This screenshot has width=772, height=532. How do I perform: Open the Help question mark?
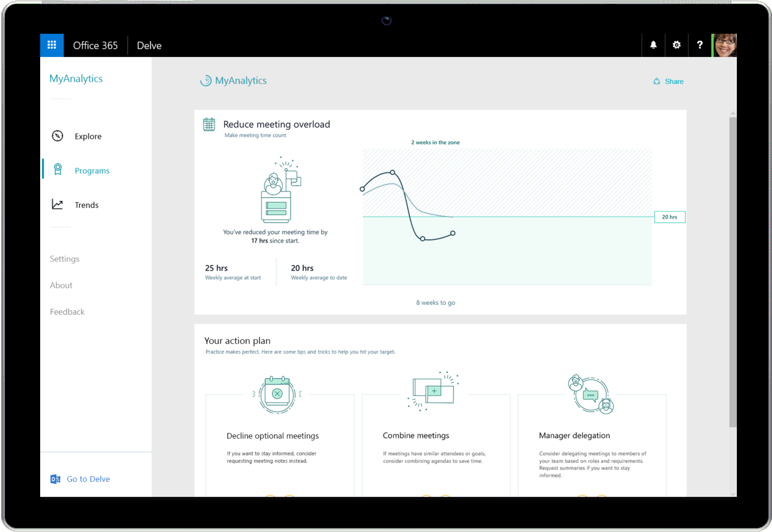click(x=700, y=45)
